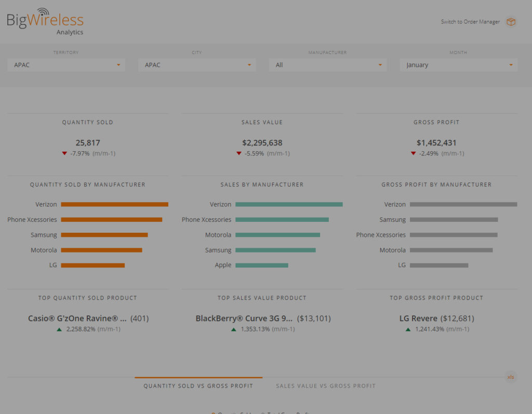Click Motorola's gray bar in Gross Profit chart
532x414 pixels.
click(451, 250)
